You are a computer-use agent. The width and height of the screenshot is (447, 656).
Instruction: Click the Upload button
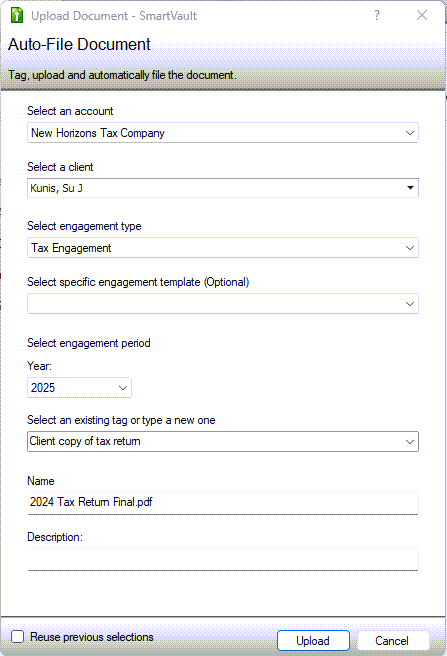(313, 641)
